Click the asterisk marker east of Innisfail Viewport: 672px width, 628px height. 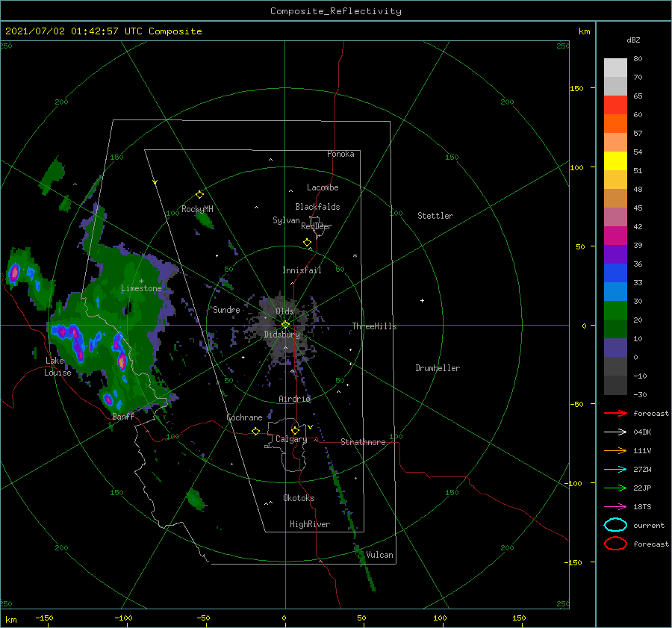pyautogui.click(x=355, y=256)
